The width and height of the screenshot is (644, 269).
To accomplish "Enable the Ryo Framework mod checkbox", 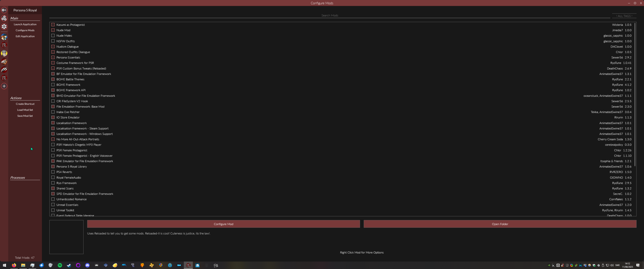I will click(53, 183).
